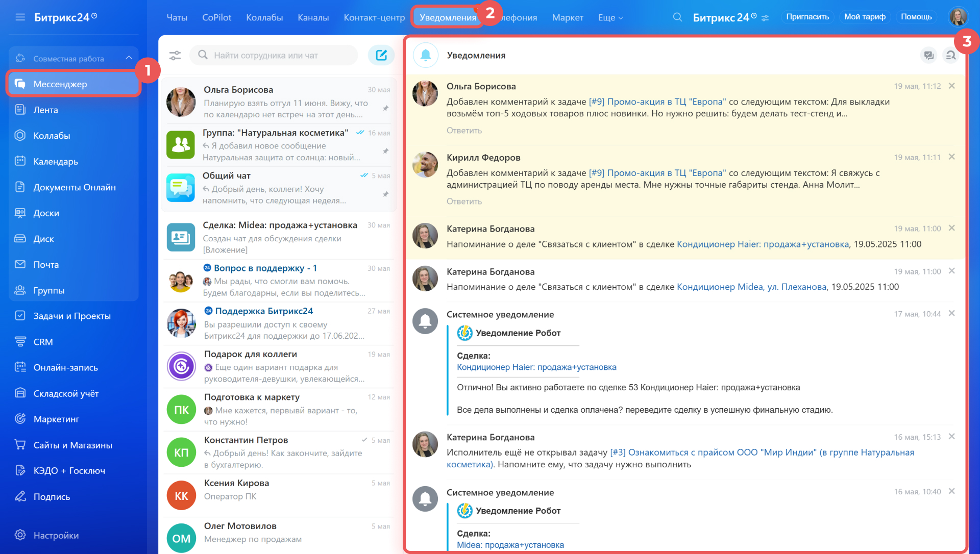
Task: Collapse the Совместная работа section
Action: 129,58
